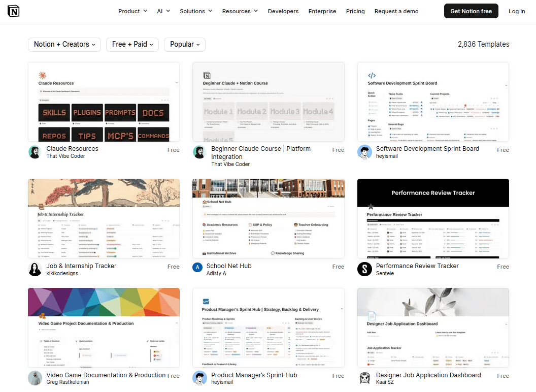
Task: Click Greg Rastkelenian avatar photo
Action: [35, 378]
